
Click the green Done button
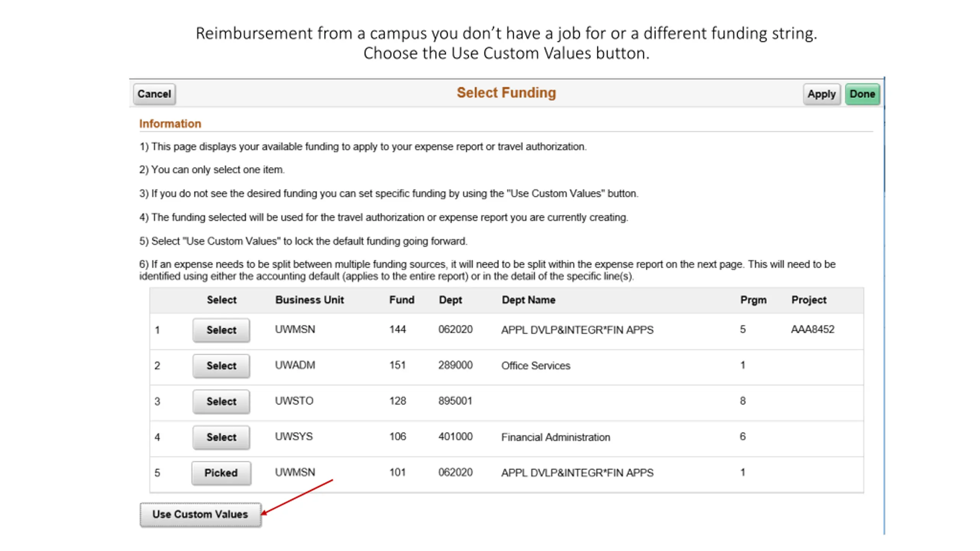pyautogui.click(x=862, y=94)
